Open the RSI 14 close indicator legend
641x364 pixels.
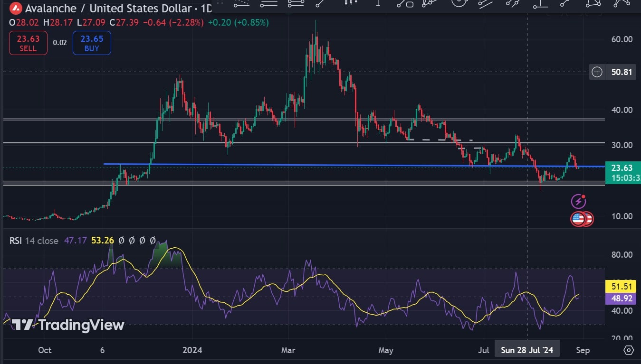coord(34,241)
